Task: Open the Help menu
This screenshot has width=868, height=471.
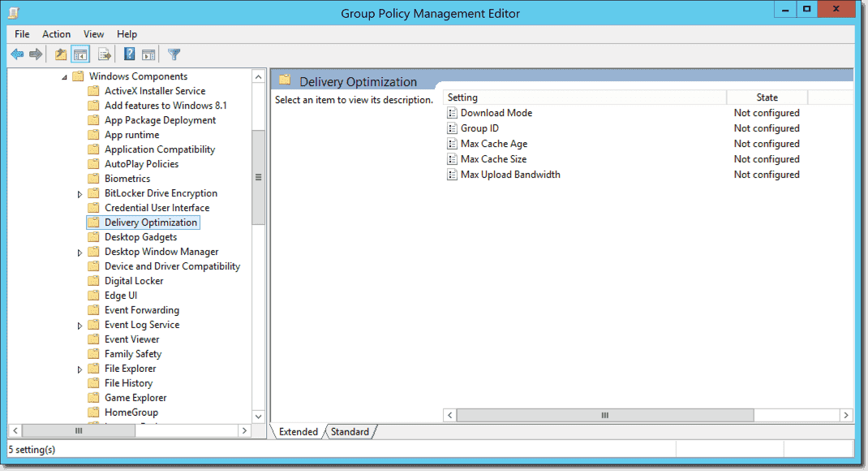Action: point(127,34)
